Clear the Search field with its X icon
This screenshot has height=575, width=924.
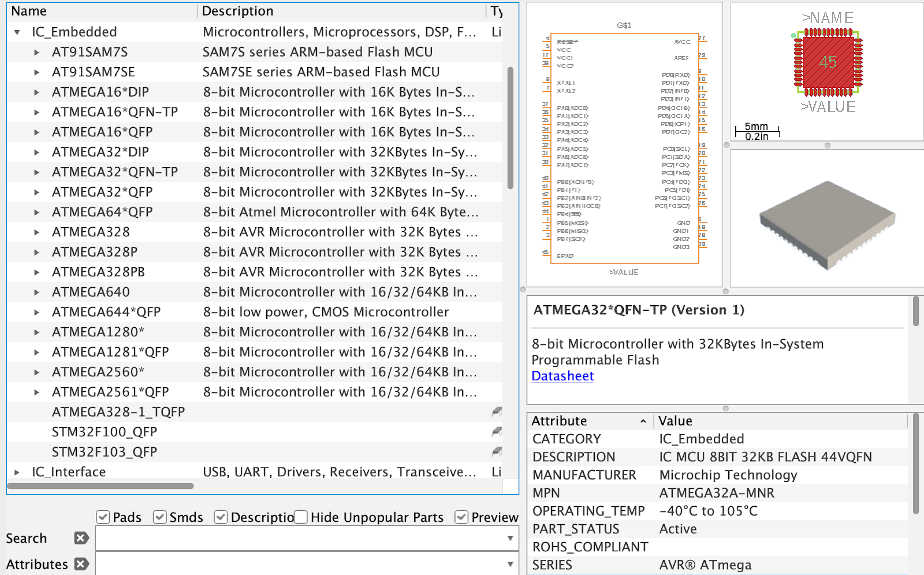(x=81, y=538)
